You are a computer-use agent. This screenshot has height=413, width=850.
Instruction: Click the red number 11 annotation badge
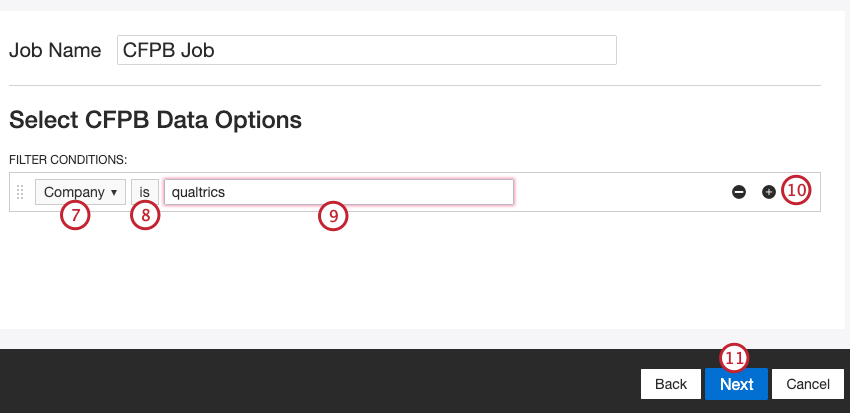pyautogui.click(x=735, y=358)
